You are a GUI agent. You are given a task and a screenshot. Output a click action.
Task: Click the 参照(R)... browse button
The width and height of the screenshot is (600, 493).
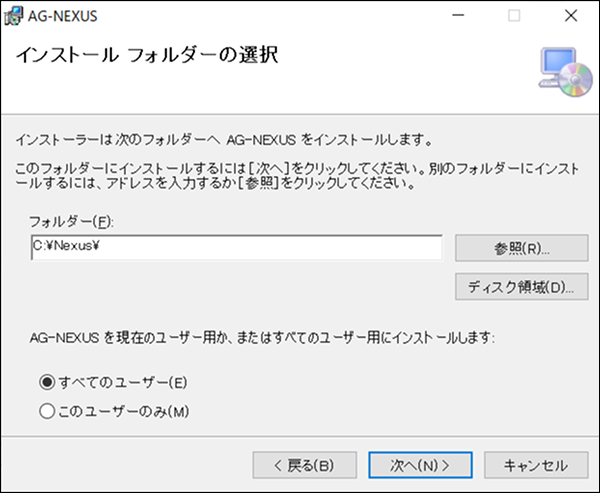click(x=522, y=248)
